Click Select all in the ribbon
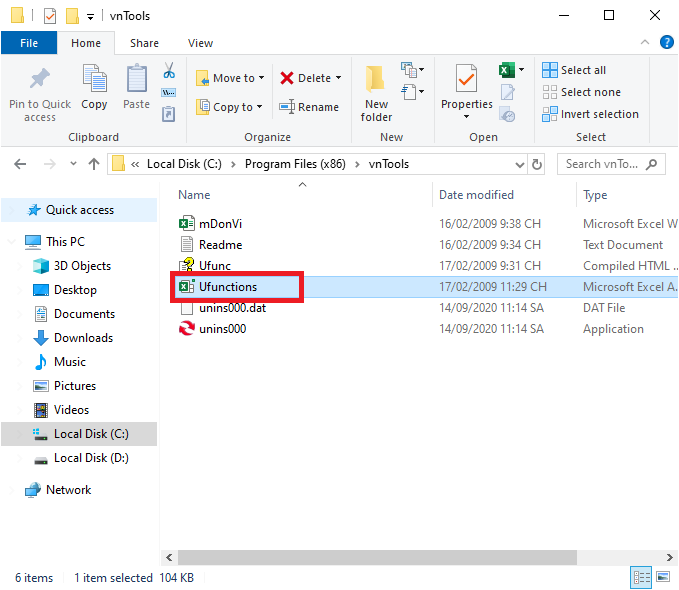679x590 pixels. 575,70
